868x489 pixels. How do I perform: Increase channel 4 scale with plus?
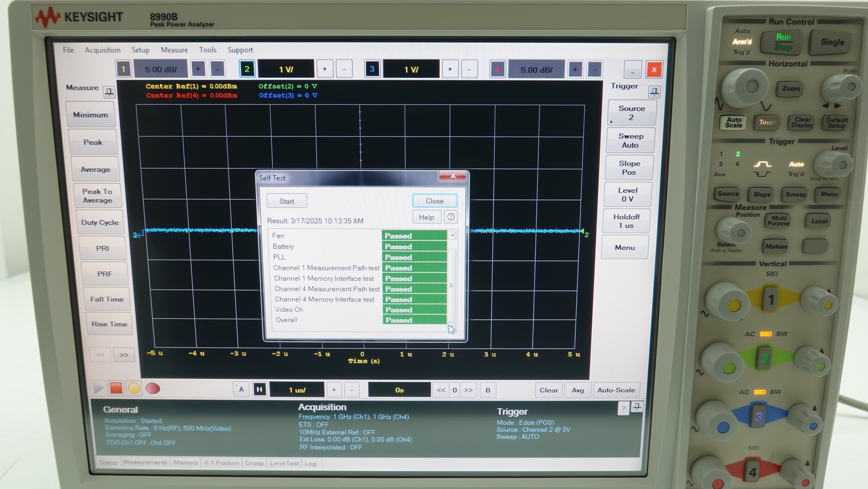[575, 70]
